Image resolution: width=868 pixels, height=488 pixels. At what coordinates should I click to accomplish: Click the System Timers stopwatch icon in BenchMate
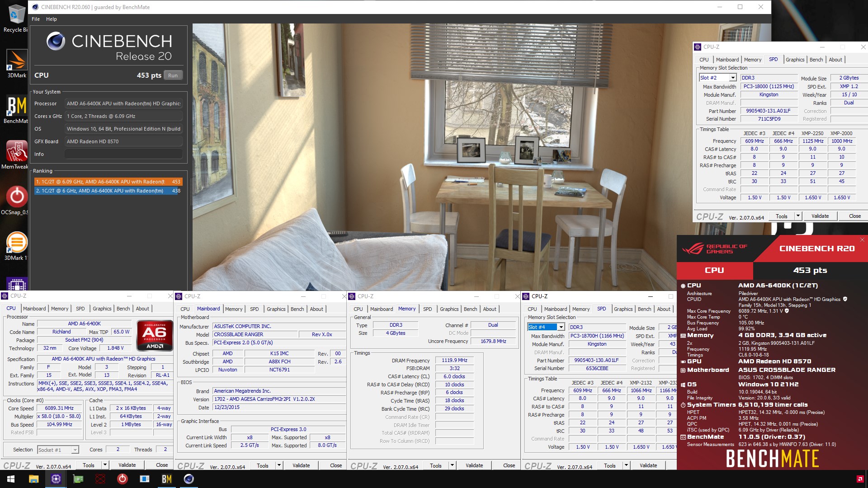coord(683,405)
